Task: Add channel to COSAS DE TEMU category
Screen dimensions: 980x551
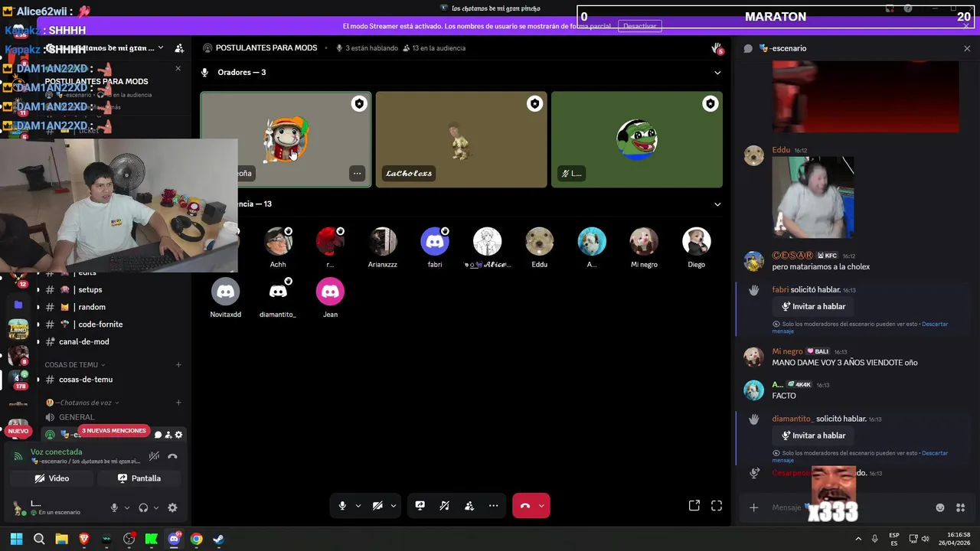Action: [178, 365]
